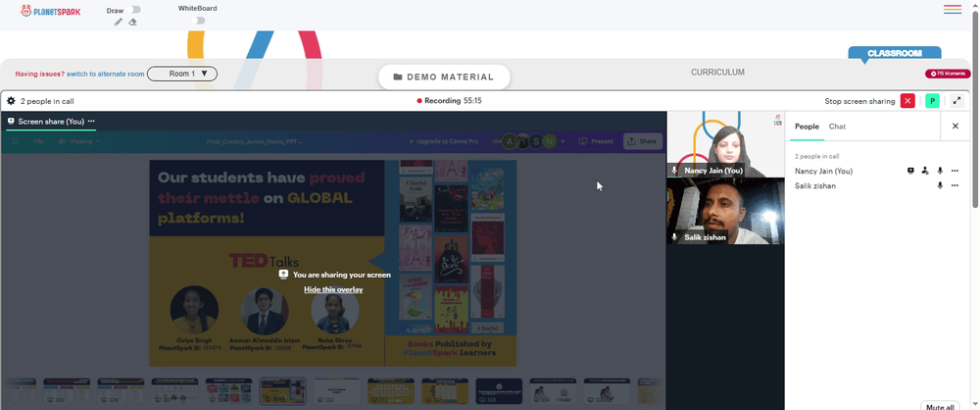Viewport: 980px width, 410px height.
Task: Mute Nancy Jain's microphone in people list
Action: (x=940, y=171)
